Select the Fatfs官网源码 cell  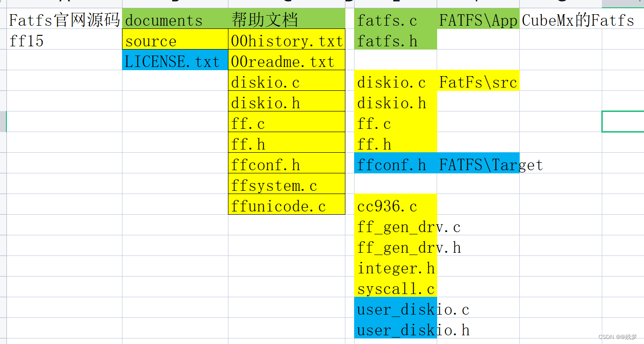[64, 19]
